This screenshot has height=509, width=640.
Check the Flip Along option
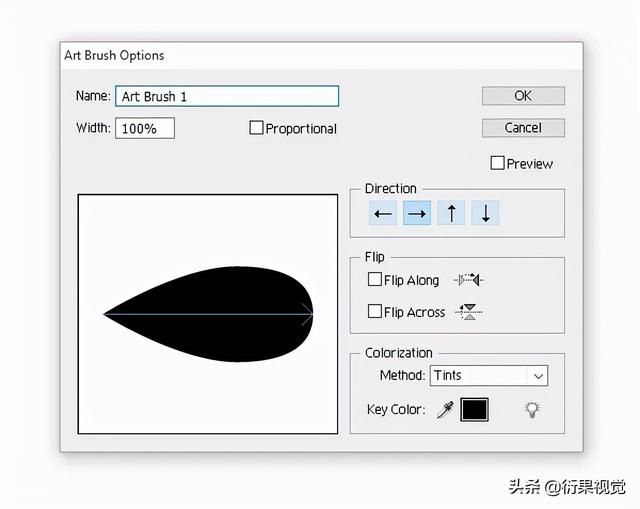[375, 280]
